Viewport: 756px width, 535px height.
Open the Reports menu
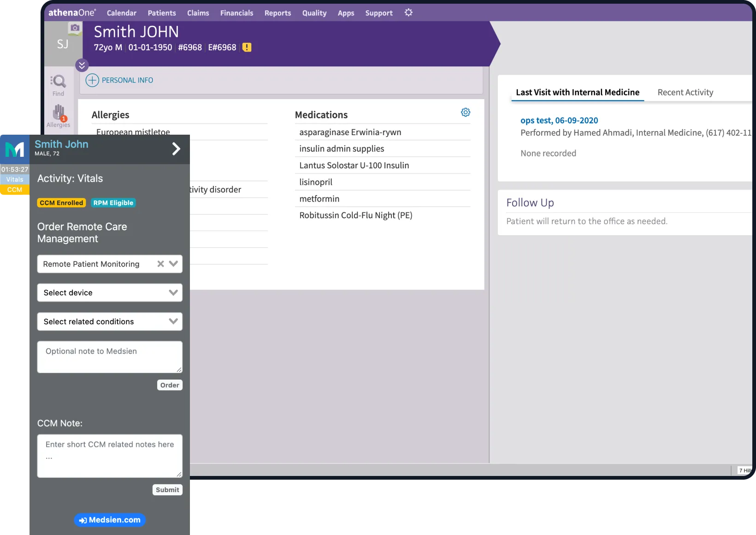(278, 13)
